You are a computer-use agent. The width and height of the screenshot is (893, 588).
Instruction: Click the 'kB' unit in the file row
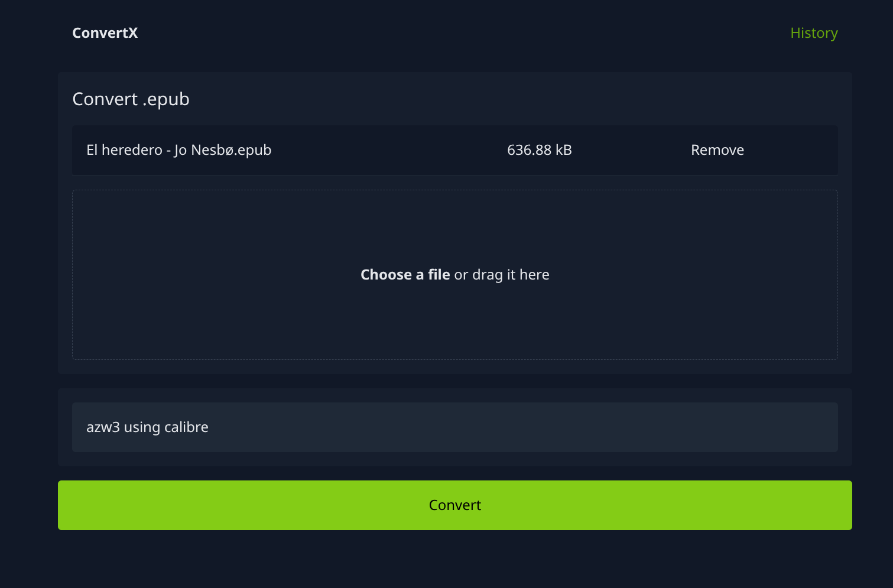(x=564, y=150)
